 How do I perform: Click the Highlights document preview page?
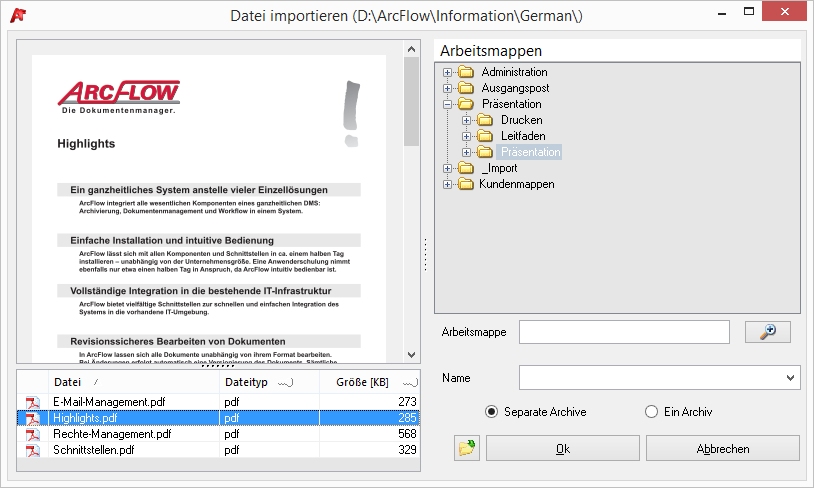click(x=209, y=209)
